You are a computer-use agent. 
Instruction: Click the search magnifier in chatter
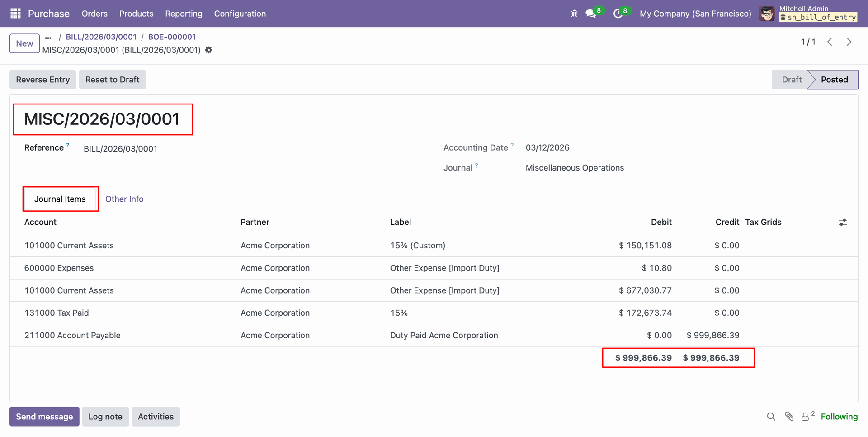click(771, 417)
